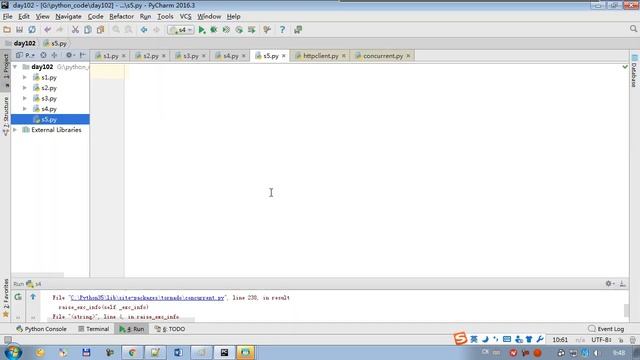Click the Profile toolbar icon next to coverage
Screen dimensions: 640x360
click(x=239, y=30)
